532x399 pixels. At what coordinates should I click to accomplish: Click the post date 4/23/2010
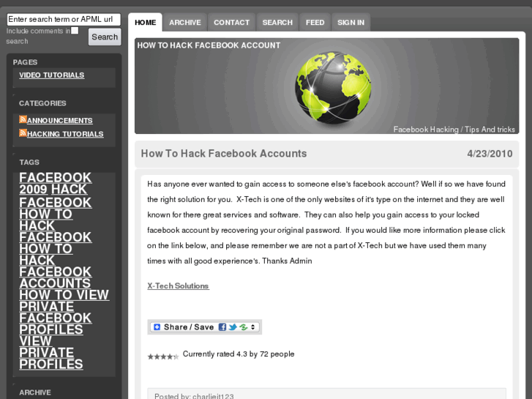point(490,154)
